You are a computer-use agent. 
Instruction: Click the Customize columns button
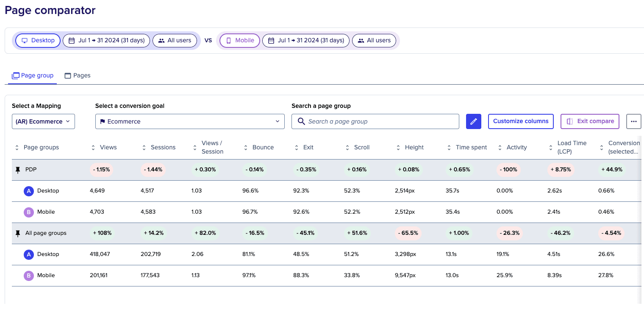[521, 121]
